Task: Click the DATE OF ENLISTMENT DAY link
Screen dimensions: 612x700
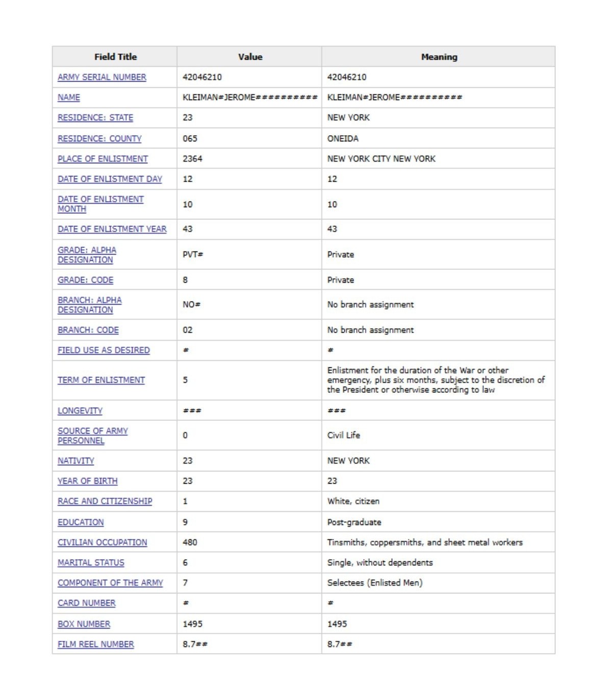Action: (x=110, y=179)
